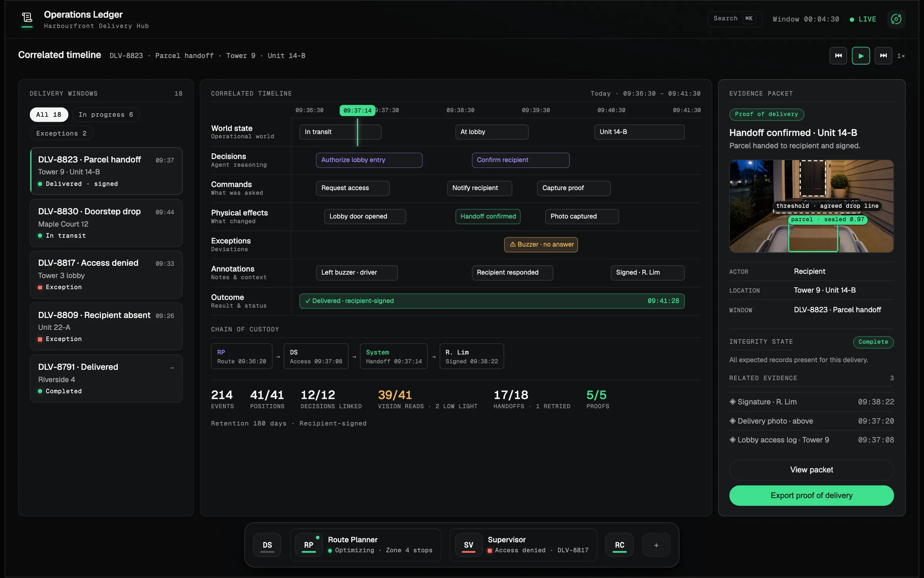Change the 1× playback speed
Screen dimensions: 924x578
click(901, 56)
